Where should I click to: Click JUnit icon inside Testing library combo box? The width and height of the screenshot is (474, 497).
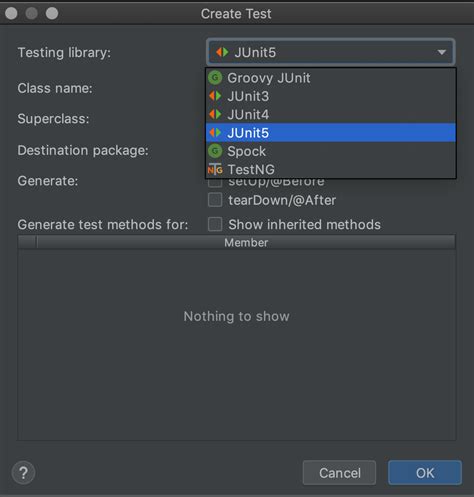(x=222, y=52)
